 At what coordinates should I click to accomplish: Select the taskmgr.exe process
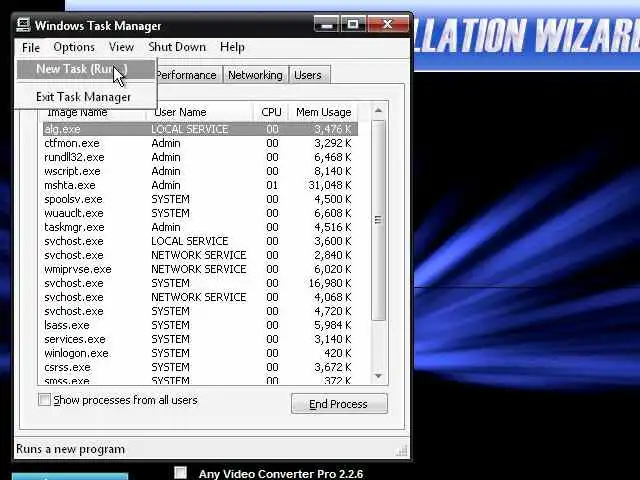200,227
